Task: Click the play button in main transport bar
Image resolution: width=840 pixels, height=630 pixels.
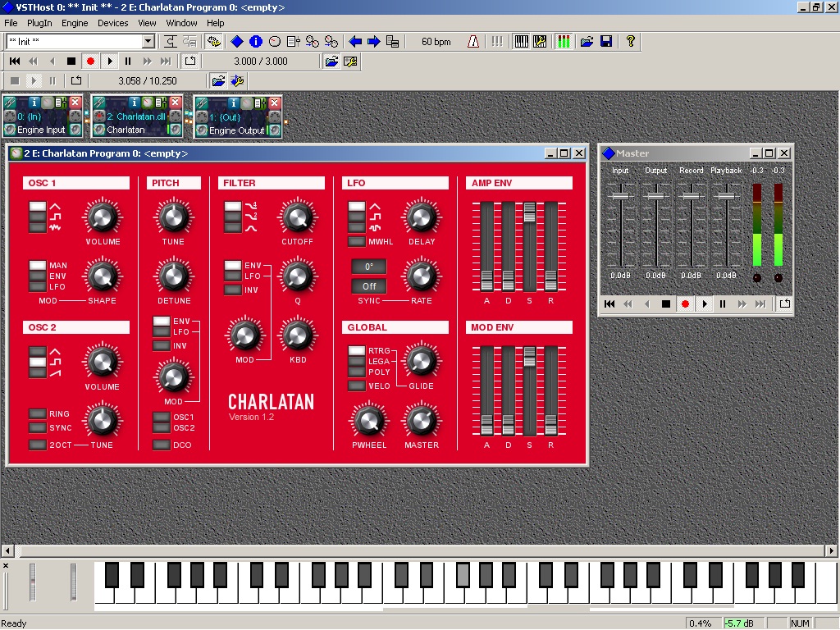Action: [110, 61]
